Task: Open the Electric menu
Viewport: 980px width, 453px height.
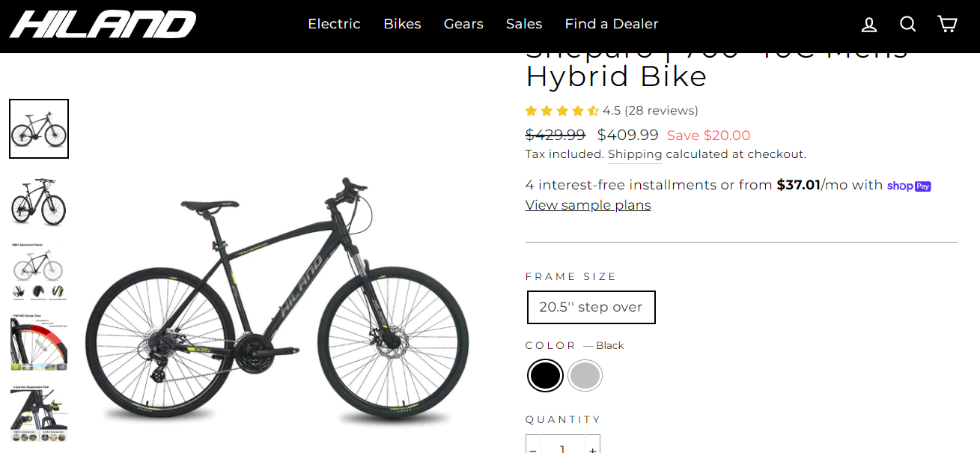Action: (x=334, y=24)
